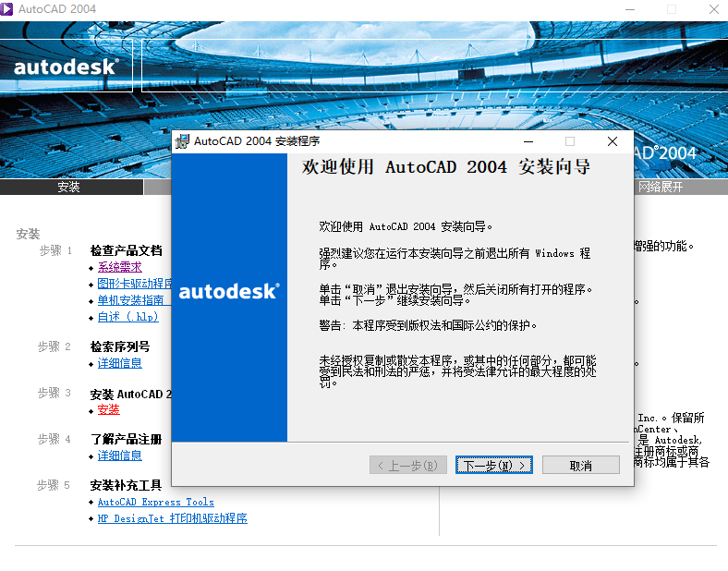The height and width of the screenshot is (571, 728).
Task: Click the Next (下一步) button
Action: click(x=494, y=465)
